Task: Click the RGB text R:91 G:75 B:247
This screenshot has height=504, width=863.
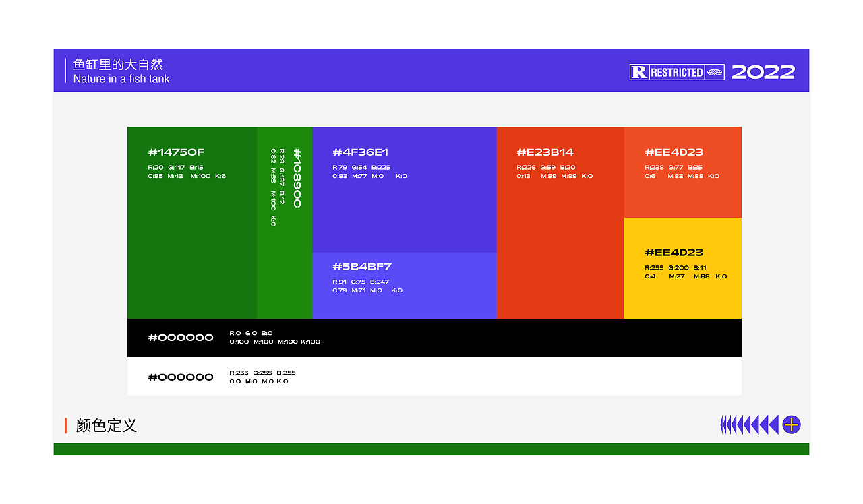Action: 361,282
